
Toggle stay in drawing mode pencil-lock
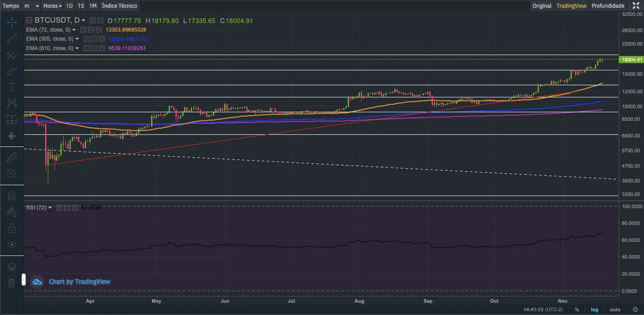click(12, 212)
